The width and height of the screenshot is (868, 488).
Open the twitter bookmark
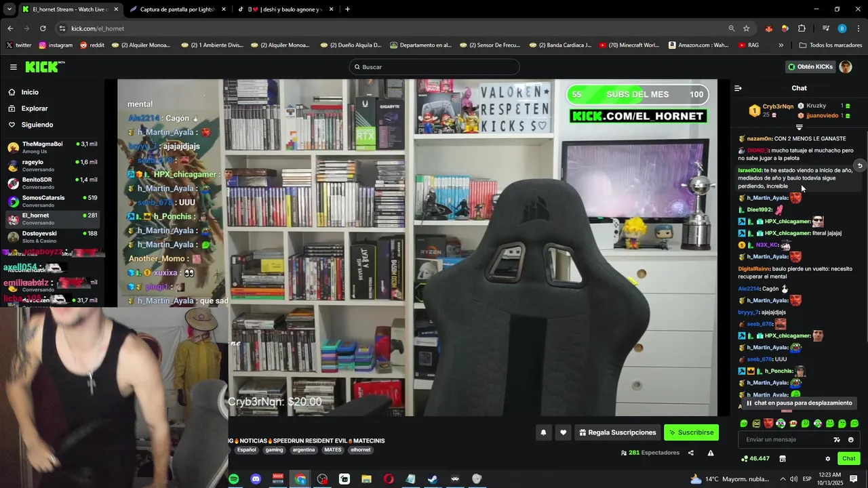[x=18, y=45]
